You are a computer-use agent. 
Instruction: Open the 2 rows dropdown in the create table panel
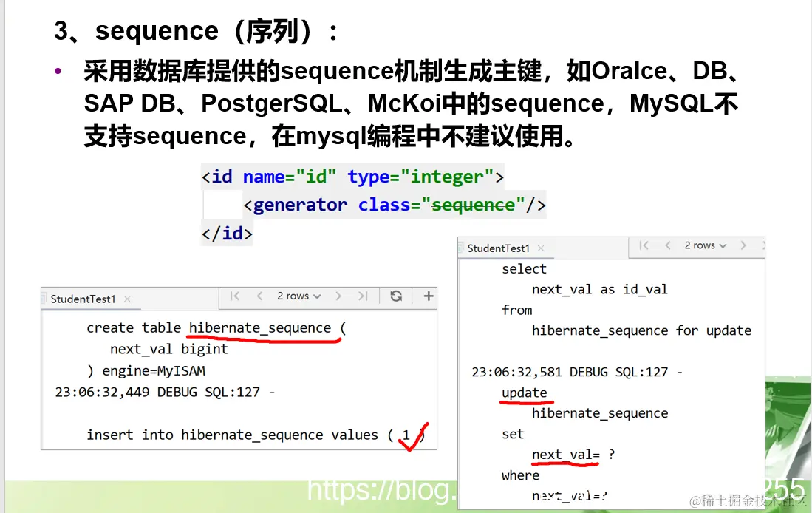coord(298,296)
